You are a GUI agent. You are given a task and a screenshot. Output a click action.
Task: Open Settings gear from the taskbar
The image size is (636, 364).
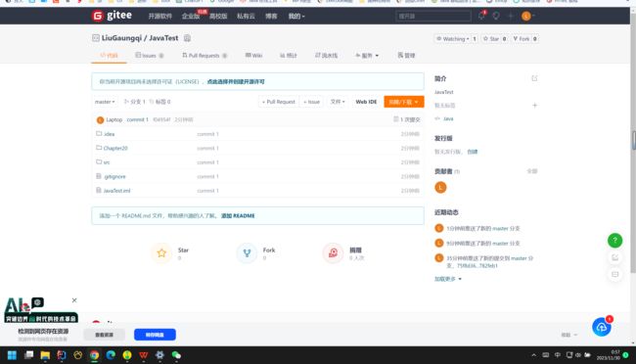click(x=159, y=355)
